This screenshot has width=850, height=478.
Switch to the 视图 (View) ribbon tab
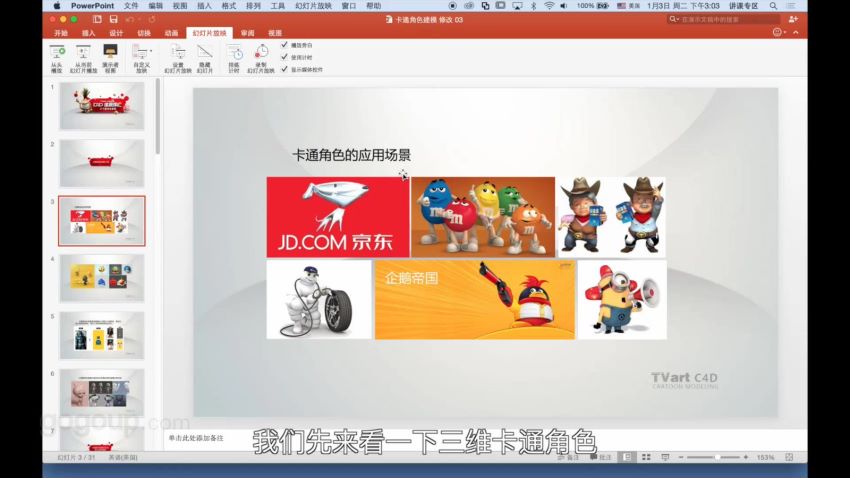point(275,33)
